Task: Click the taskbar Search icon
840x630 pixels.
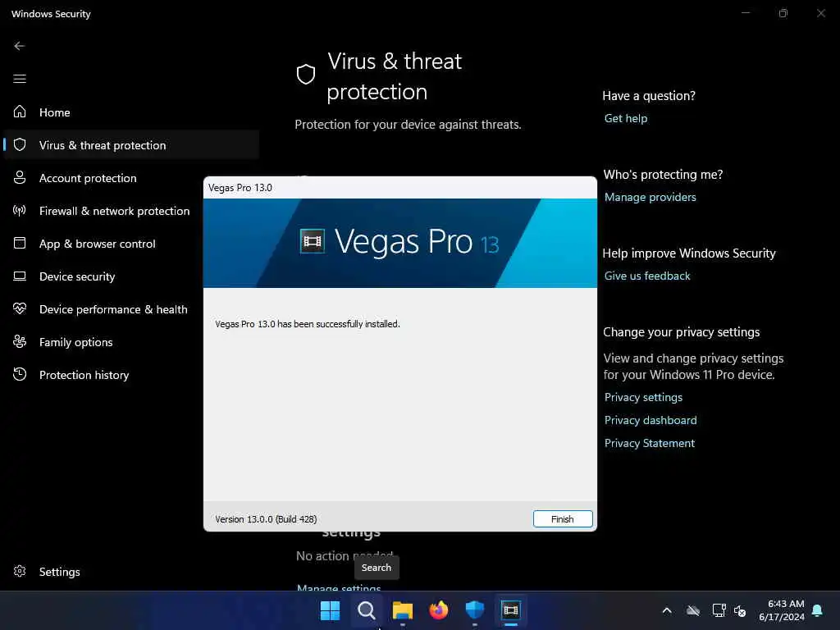Action: [367, 610]
